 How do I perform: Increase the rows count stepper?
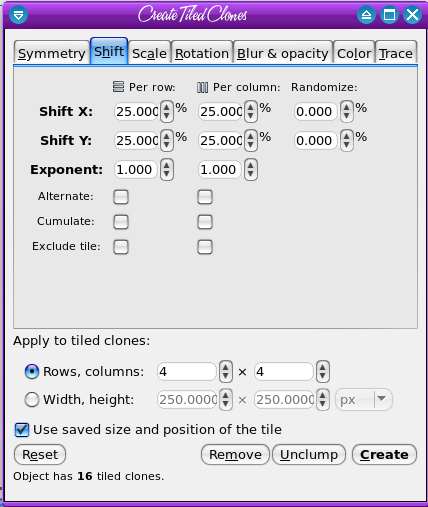[x=226, y=367]
